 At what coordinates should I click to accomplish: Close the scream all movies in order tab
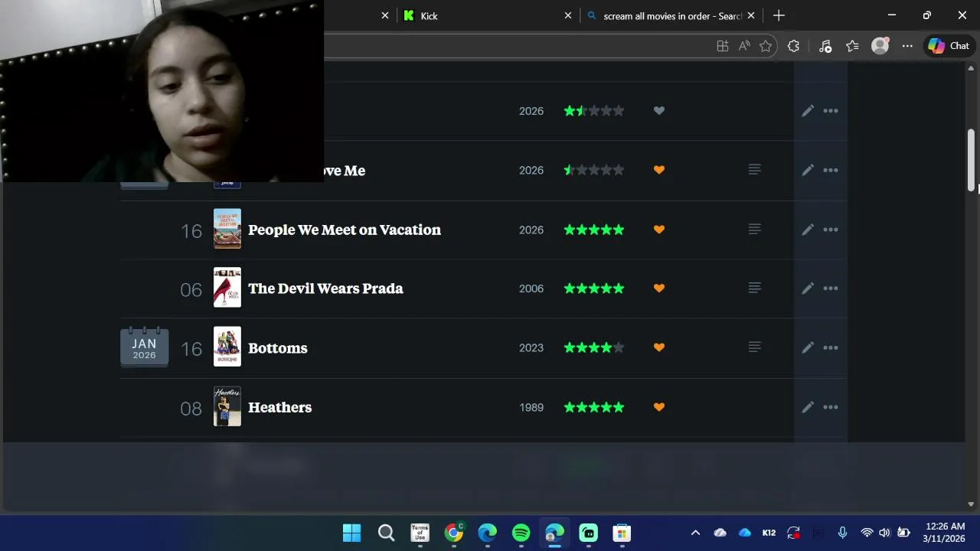[751, 15]
